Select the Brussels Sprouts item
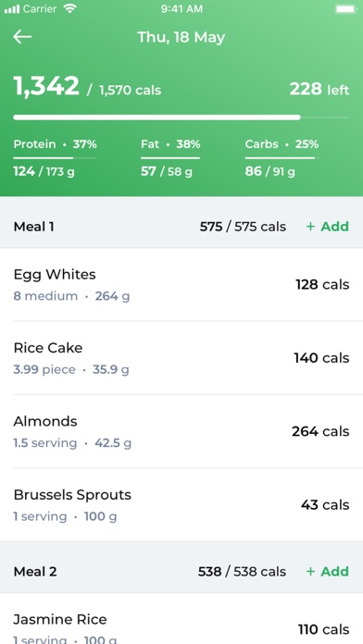This screenshot has width=363, height=644. point(181,504)
